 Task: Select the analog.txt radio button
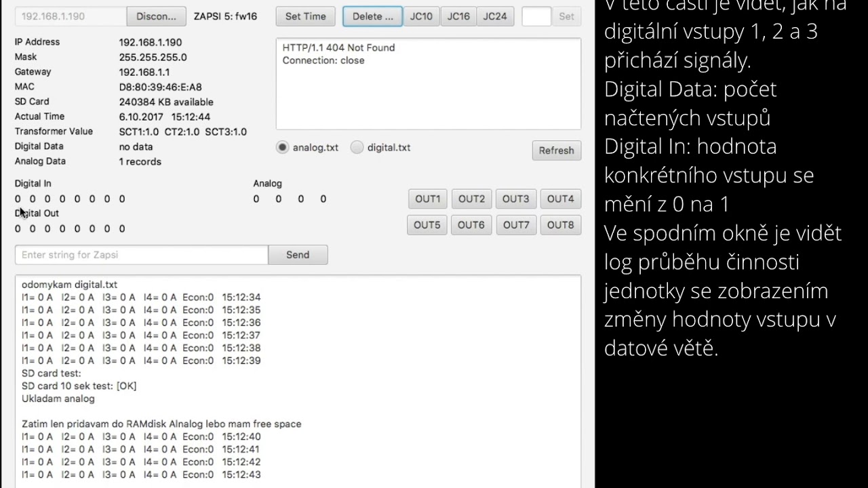[x=282, y=148]
